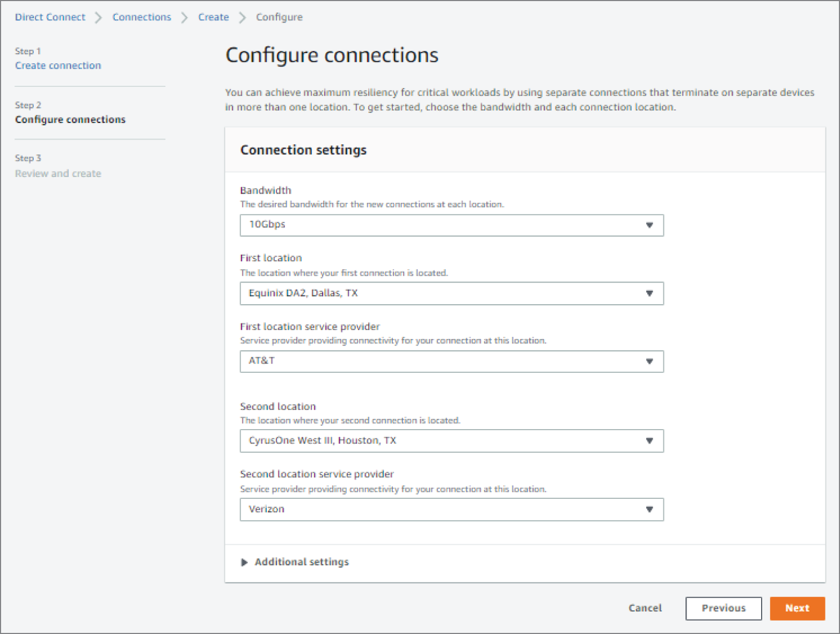Go to Create breadcrumb link

coord(214,17)
